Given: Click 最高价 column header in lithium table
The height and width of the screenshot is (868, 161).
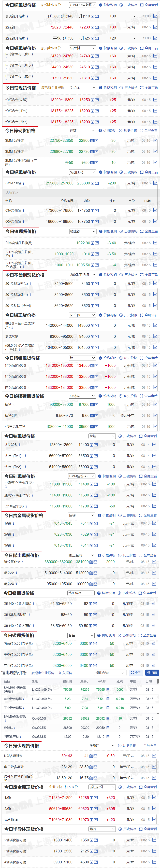Looking at the screenshot, I should tap(85, 681).
